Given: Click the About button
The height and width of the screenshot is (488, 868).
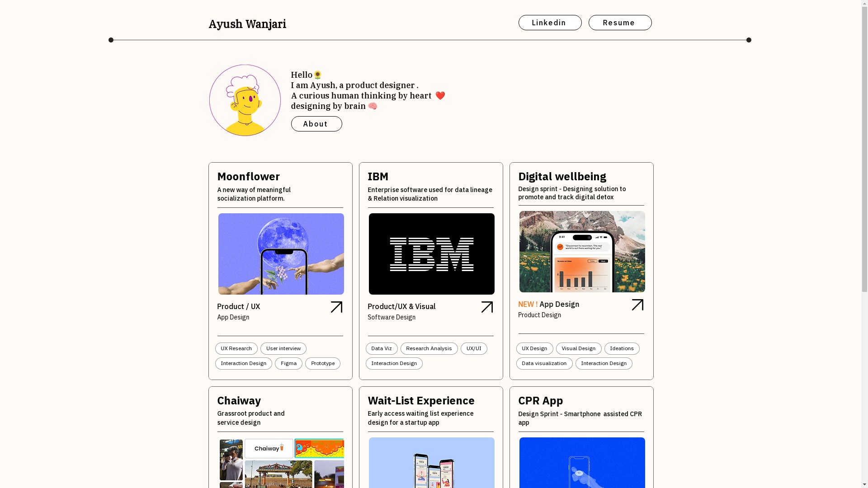Looking at the screenshot, I should (316, 124).
